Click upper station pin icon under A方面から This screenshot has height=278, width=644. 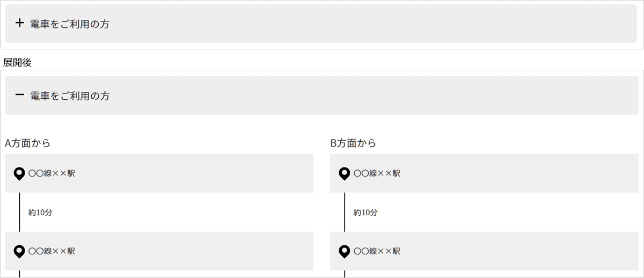pyautogui.click(x=19, y=173)
